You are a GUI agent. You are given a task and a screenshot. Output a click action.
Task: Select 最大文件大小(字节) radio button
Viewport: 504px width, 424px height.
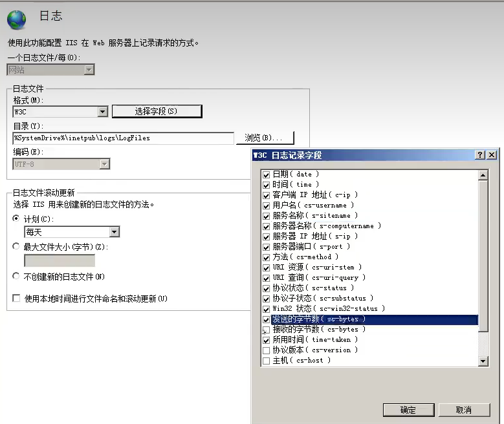pos(16,246)
